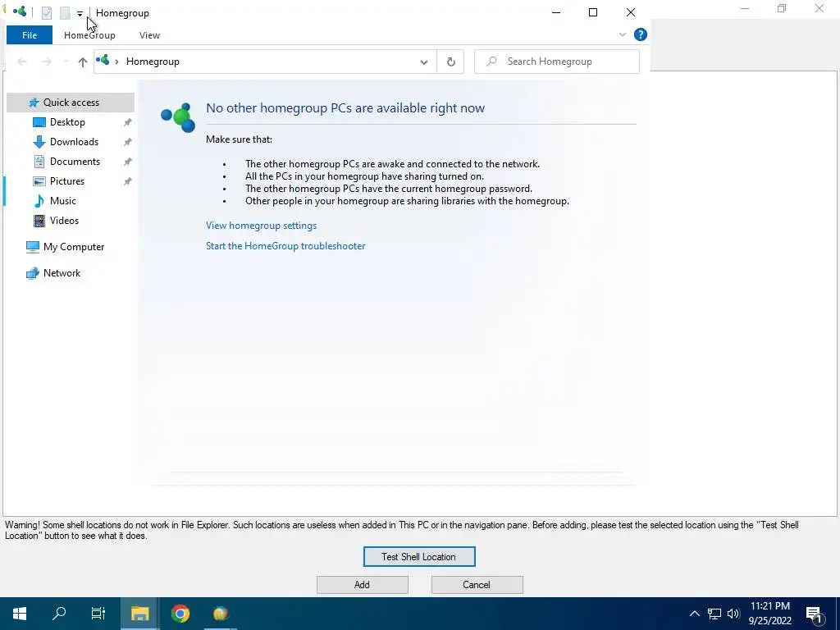
Task: Open the Windows Start menu
Action: (20, 614)
